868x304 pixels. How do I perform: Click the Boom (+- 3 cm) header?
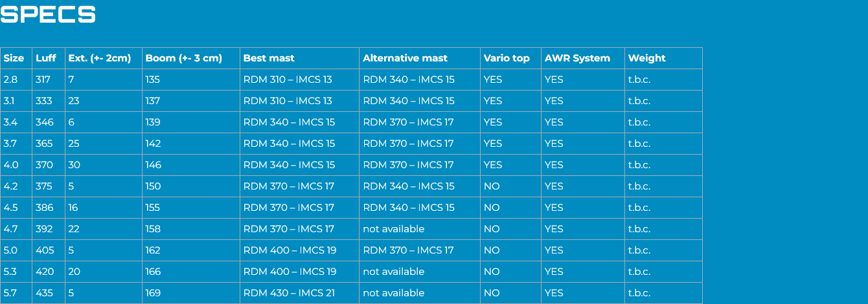click(x=184, y=58)
